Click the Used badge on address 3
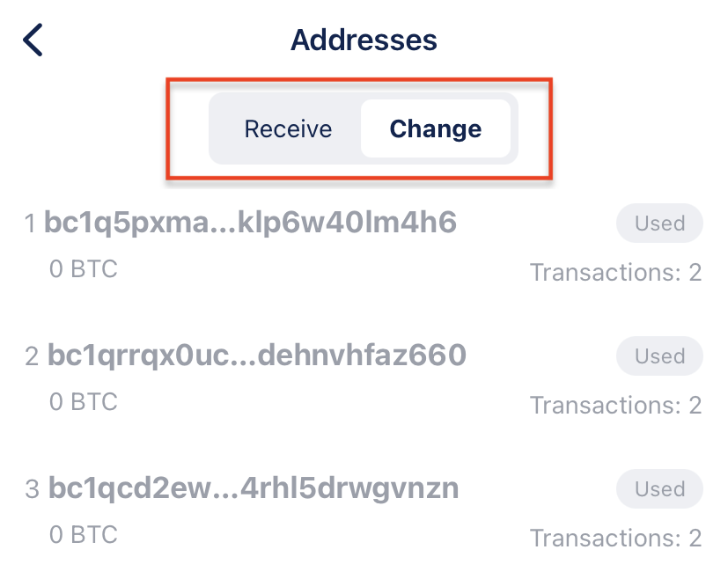This screenshot has height=579, width=728. (659, 489)
